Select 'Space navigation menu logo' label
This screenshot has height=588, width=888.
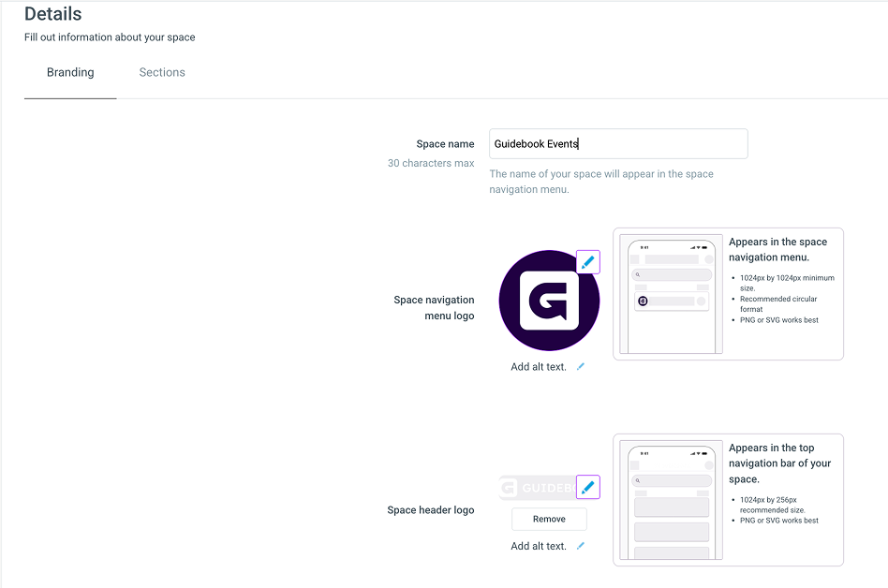[435, 308]
